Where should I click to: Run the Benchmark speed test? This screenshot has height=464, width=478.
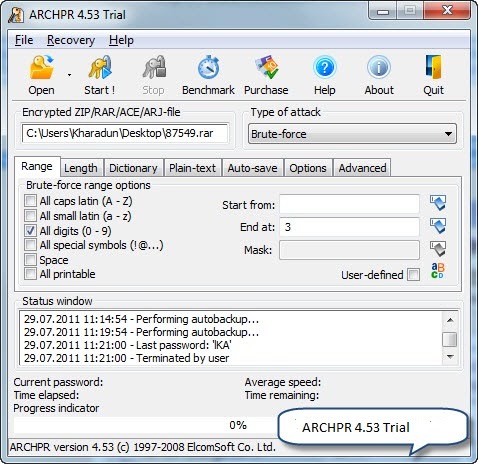tap(208, 75)
